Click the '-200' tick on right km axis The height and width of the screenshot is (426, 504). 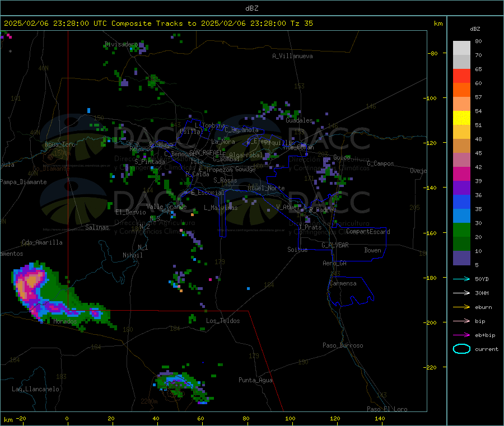tap(430, 322)
